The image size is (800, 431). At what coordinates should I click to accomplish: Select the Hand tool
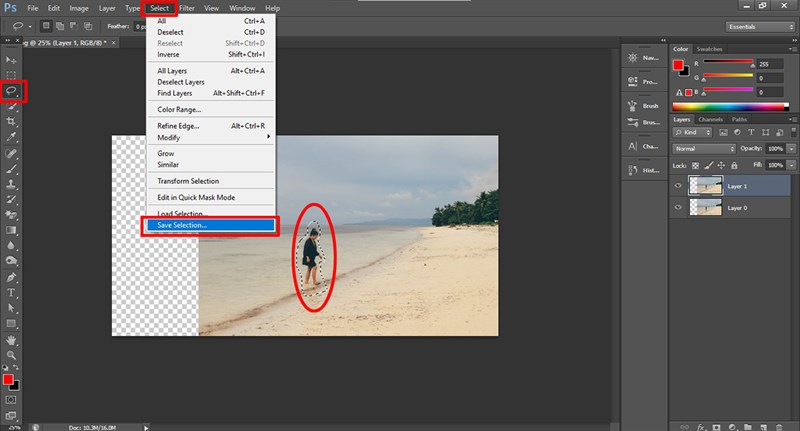tap(11, 340)
